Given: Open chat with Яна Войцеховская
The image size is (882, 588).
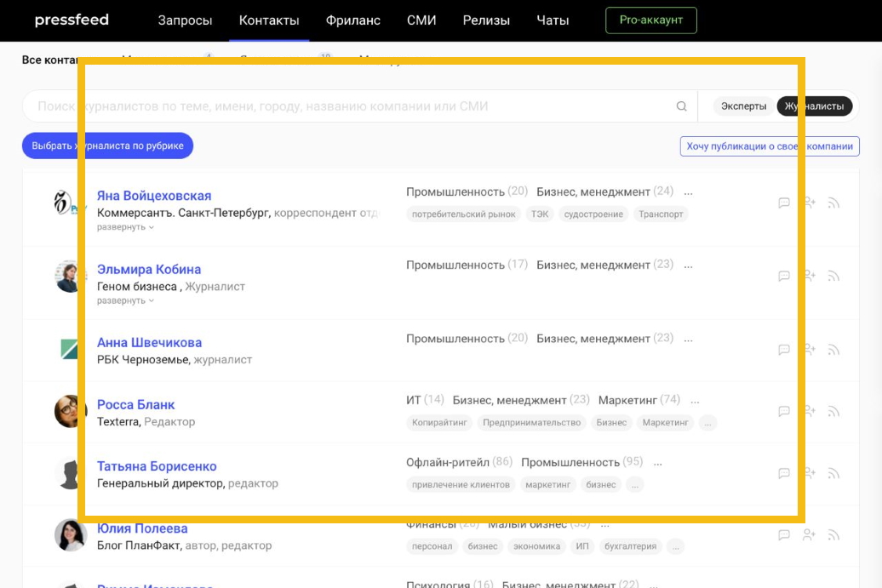Looking at the screenshot, I should pyautogui.click(x=784, y=203).
